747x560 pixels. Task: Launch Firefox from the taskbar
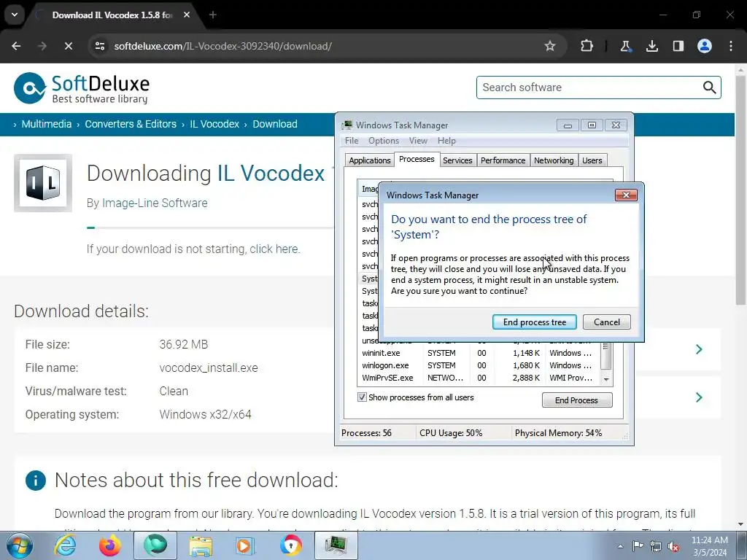point(110,545)
